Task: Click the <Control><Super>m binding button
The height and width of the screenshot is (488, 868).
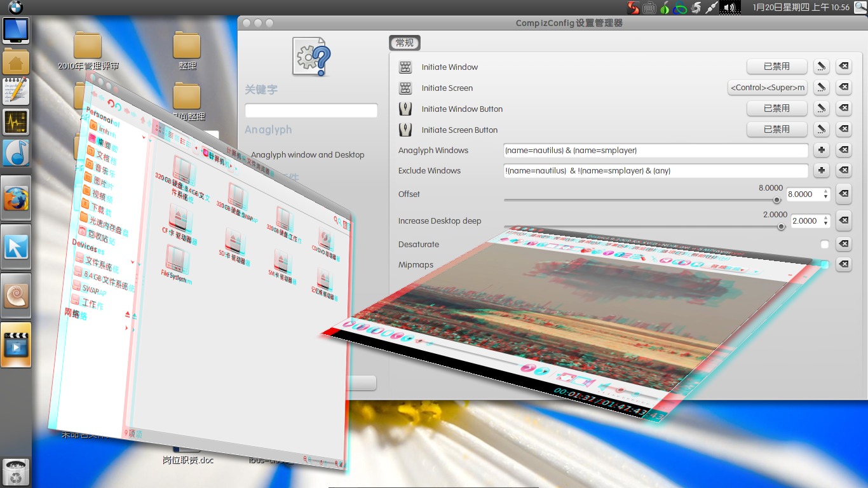Action: pyautogui.click(x=768, y=88)
